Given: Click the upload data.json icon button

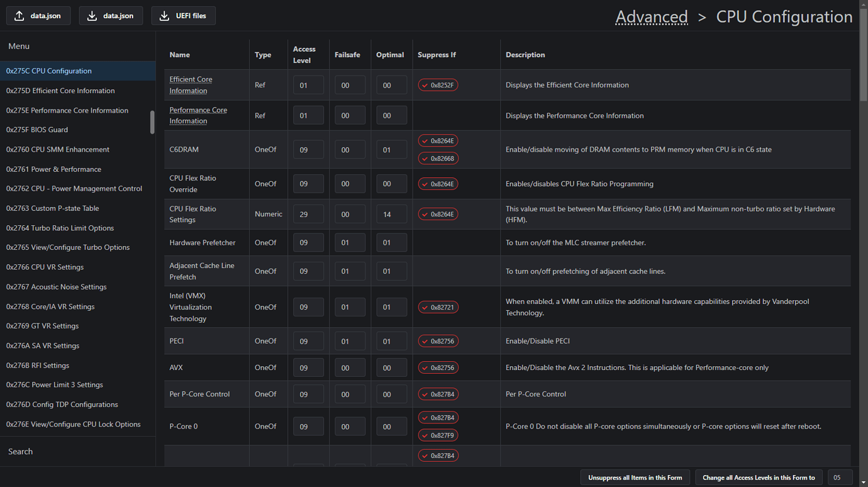Looking at the screenshot, I should [x=38, y=16].
